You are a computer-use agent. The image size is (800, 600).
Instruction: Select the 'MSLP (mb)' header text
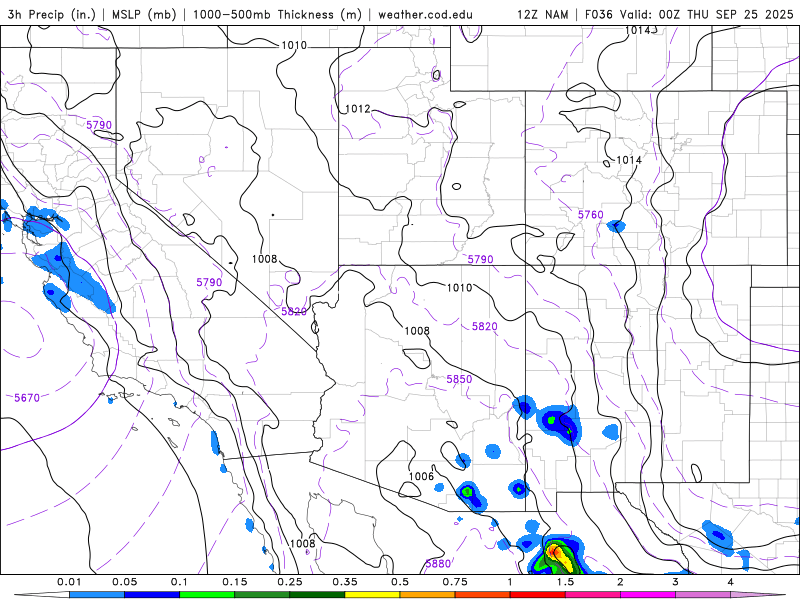coord(143,14)
